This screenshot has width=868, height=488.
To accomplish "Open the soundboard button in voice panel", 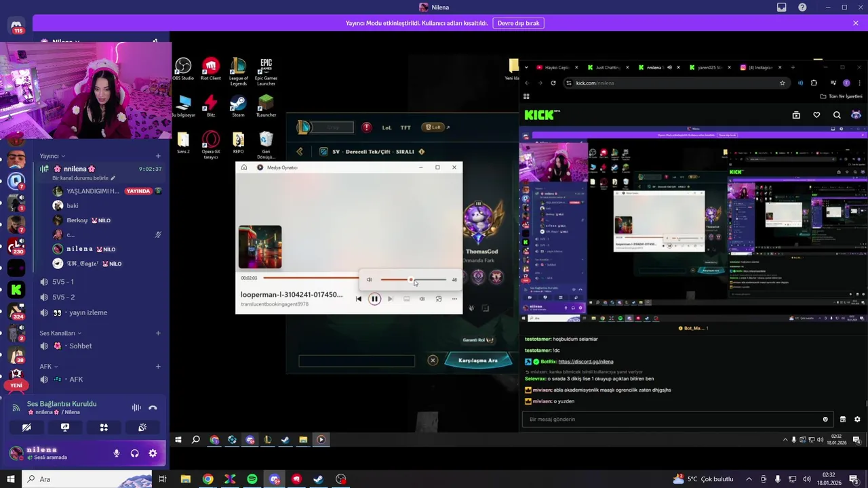I will (x=142, y=428).
